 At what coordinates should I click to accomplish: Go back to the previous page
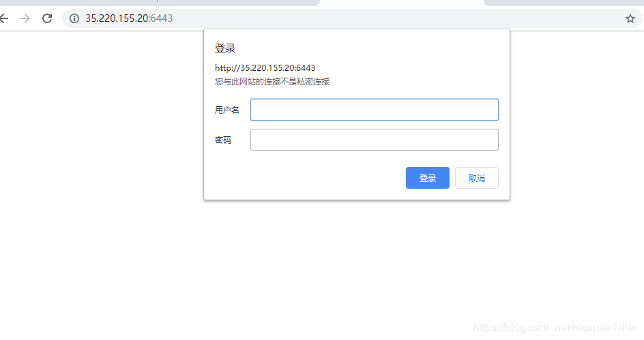coord(3,18)
